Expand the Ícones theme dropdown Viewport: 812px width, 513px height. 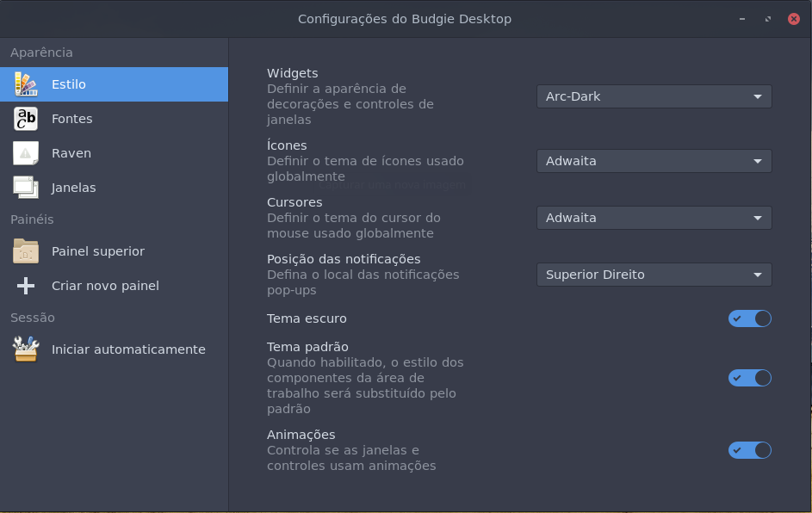[x=654, y=161]
